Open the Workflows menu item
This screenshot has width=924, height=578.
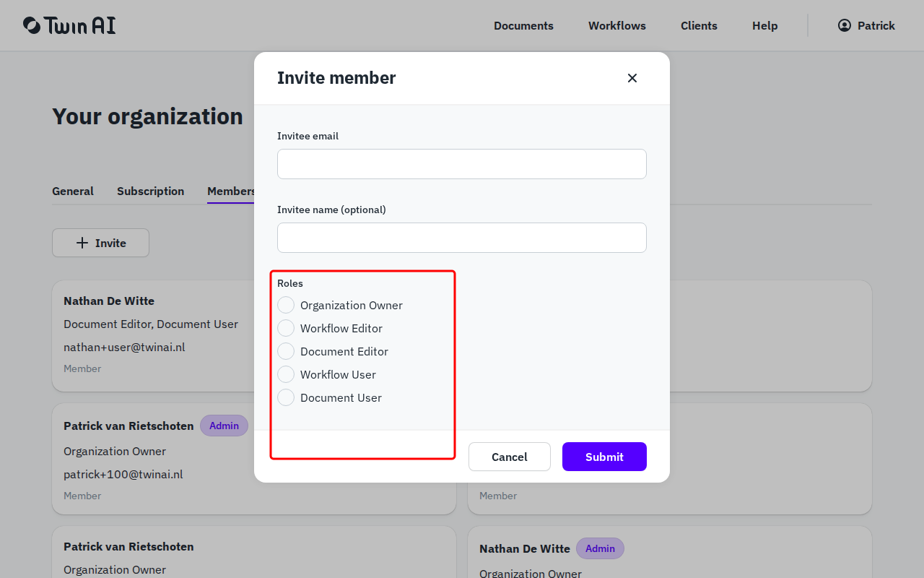click(x=616, y=25)
